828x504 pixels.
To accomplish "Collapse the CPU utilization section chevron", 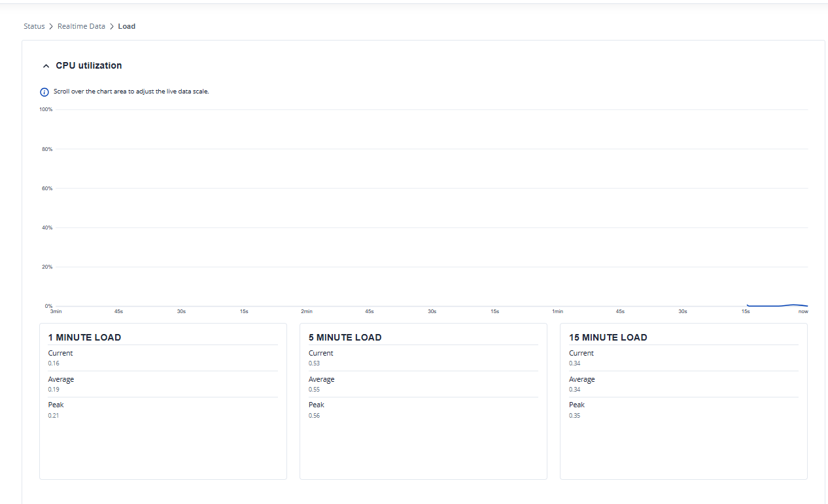I will (46, 66).
